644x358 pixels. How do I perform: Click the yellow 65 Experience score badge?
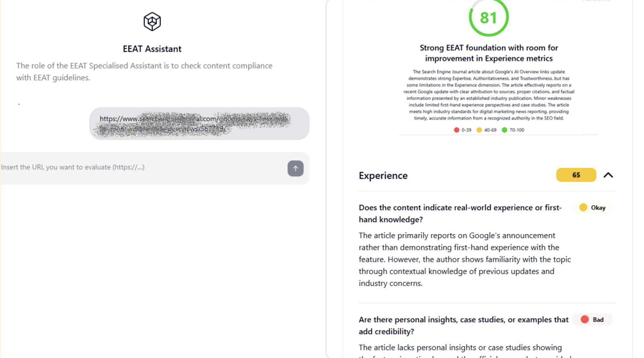tap(576, 175)
